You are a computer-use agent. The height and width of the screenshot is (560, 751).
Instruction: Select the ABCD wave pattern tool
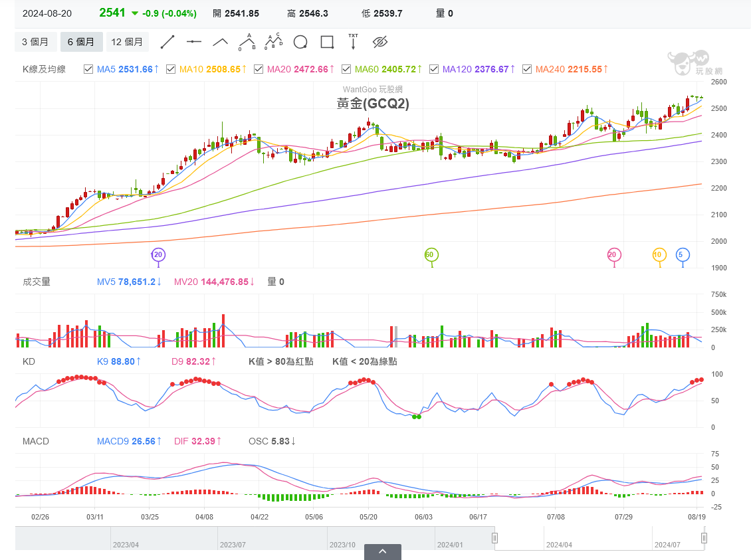[273, 42]
